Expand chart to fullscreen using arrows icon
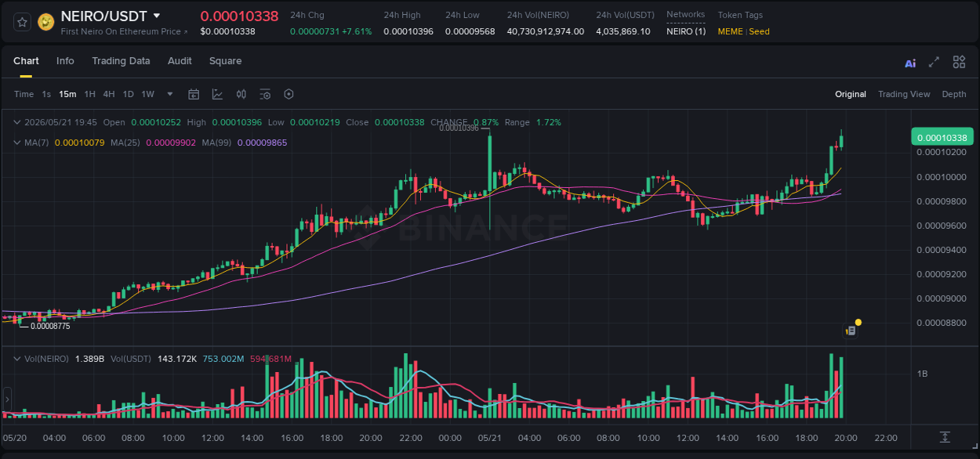 pyautogui.click(x=934, y=63)
